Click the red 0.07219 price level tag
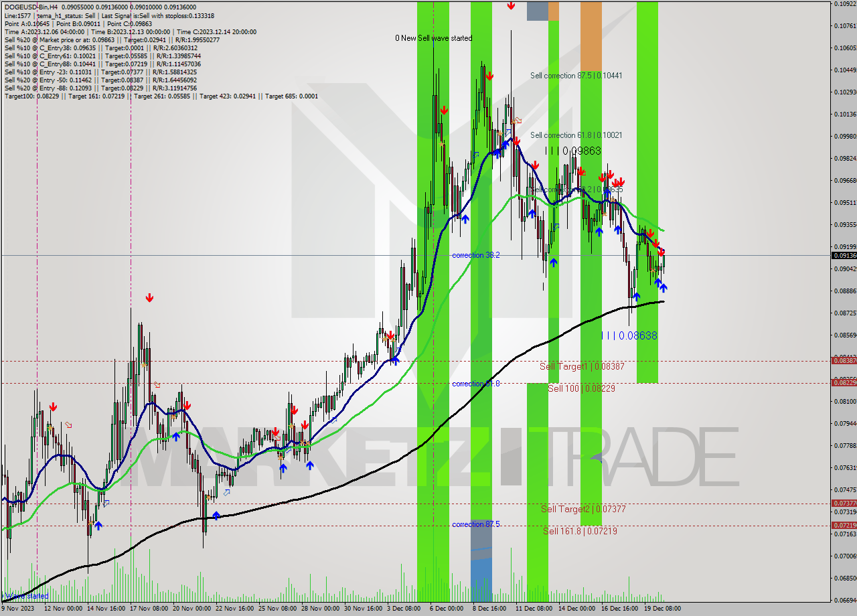This screenshot has height=616, width=857. [844, 525]
